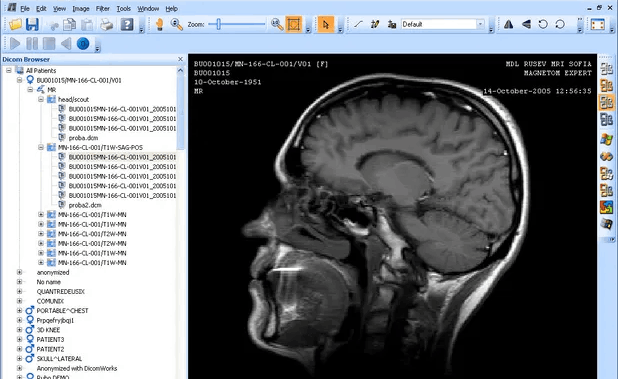Toggle the highlighted orange-framed sidebar skin icon

pyautogui.click(x=606, y=102)
